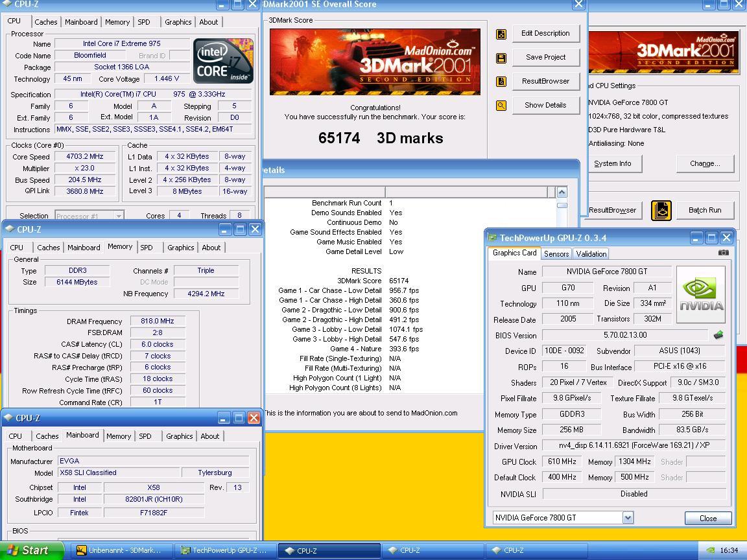The width and height of the screenshot is (747, 560).
Task: Click the Close button in GPU-Z
Action: (x=708, y=518)
